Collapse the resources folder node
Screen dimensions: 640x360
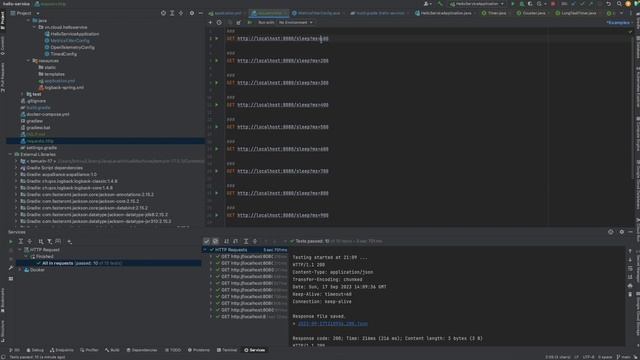28,61
